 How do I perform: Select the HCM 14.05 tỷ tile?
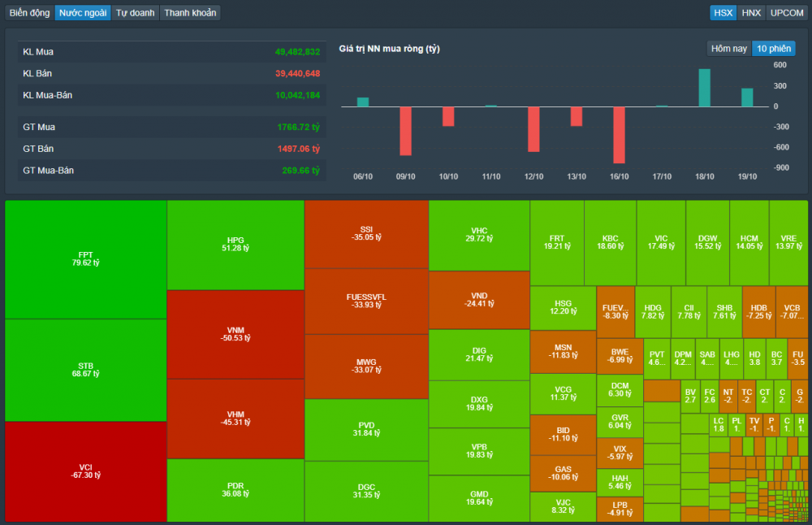coord(749,242)
